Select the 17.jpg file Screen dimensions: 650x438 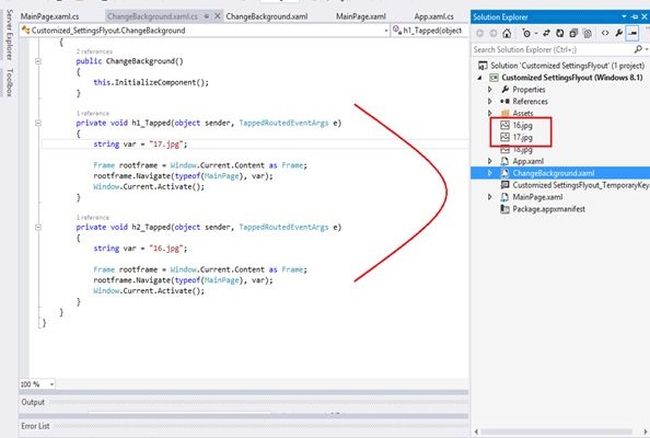[x=522, y=137]
